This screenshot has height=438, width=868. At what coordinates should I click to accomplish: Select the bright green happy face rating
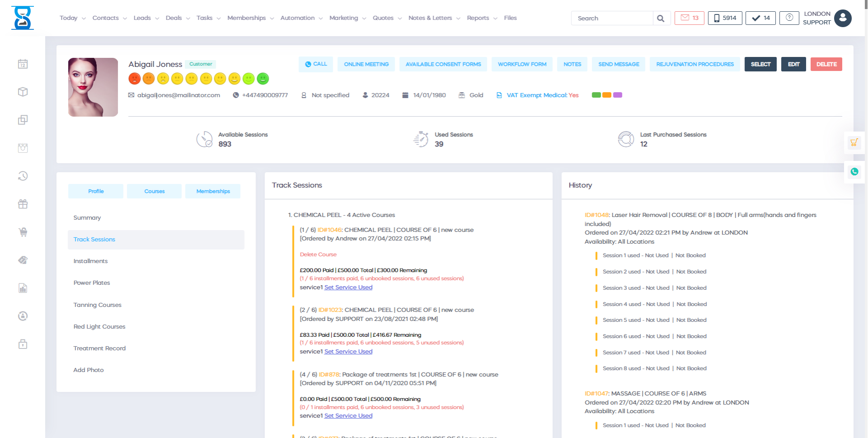coord(263,79)
